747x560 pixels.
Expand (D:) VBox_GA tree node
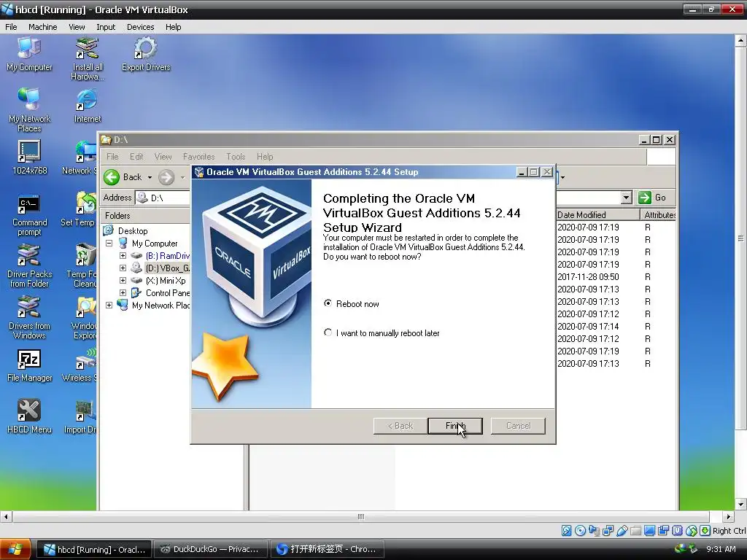click(x=123, y=268)
